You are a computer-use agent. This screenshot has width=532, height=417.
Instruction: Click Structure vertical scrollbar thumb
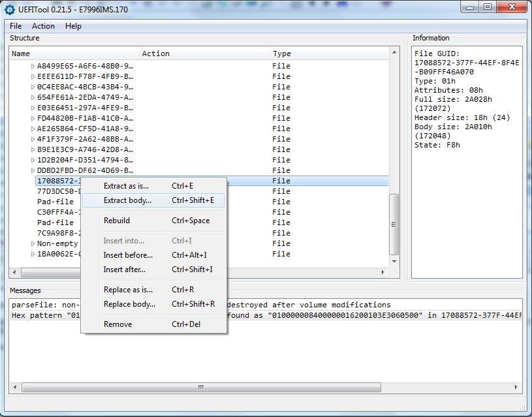tap(394, 224)
